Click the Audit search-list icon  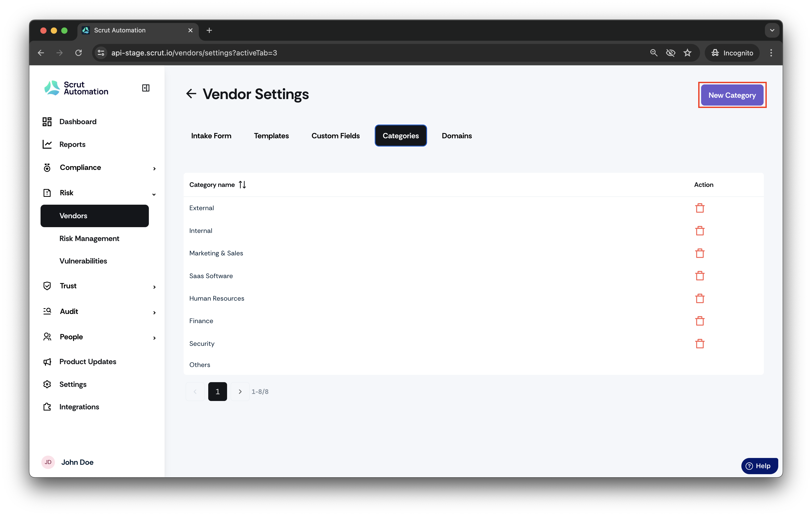tap(47, 311)
